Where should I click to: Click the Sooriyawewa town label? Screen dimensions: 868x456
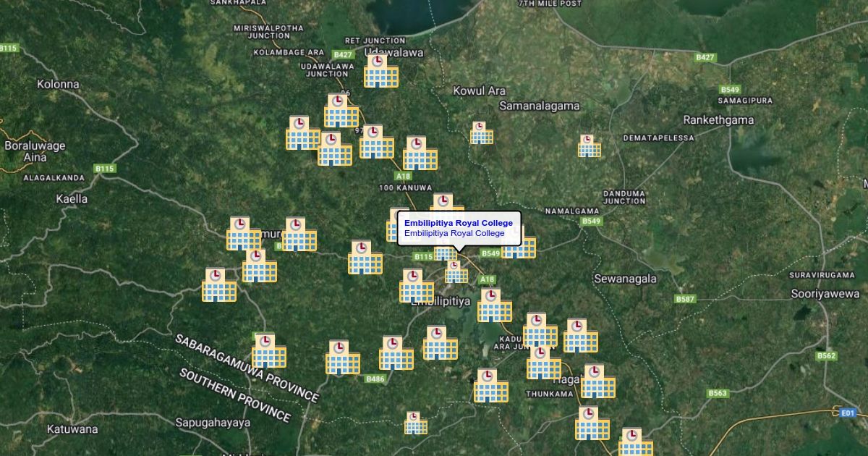click(825, 294)
